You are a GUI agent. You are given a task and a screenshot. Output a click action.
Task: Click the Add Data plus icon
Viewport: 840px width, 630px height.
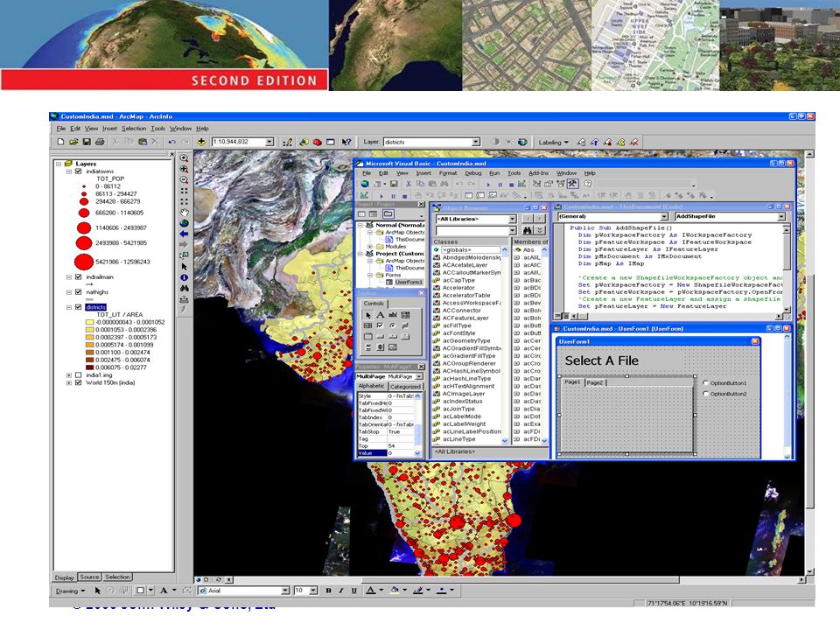201,142
